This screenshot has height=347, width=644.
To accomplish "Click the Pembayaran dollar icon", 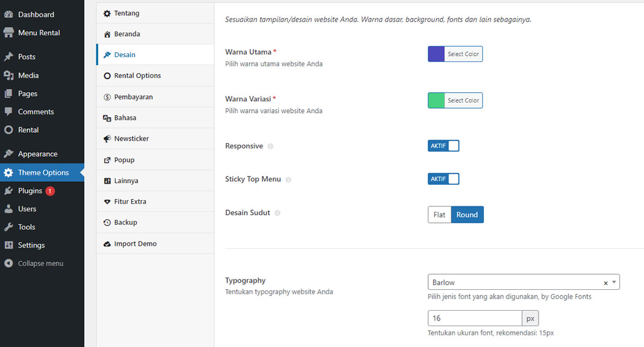I will point(107,97).
